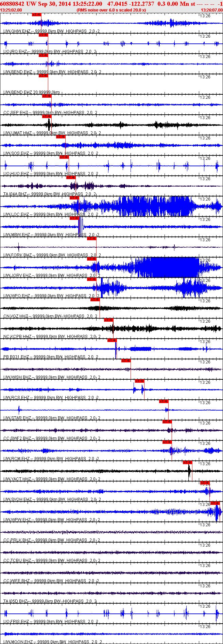Screen dimensions: 223x644
Task: Click the end time 13:26:07.00 label
Action: click(x=212, y=10)
